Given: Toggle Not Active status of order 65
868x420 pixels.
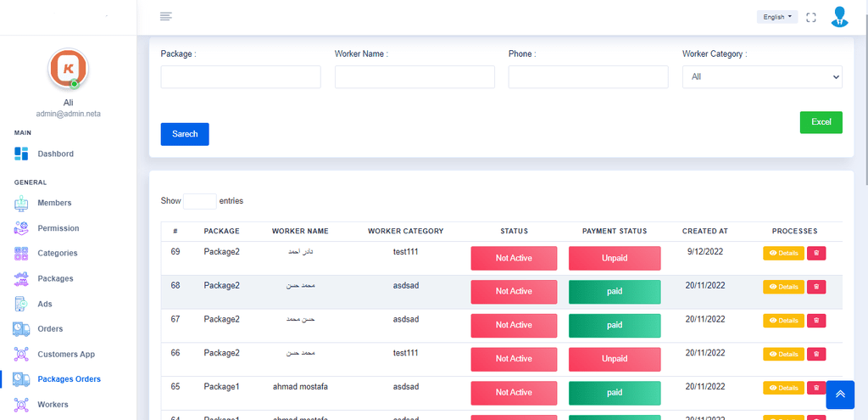Looking at the screenshot, I should (514, 393).
